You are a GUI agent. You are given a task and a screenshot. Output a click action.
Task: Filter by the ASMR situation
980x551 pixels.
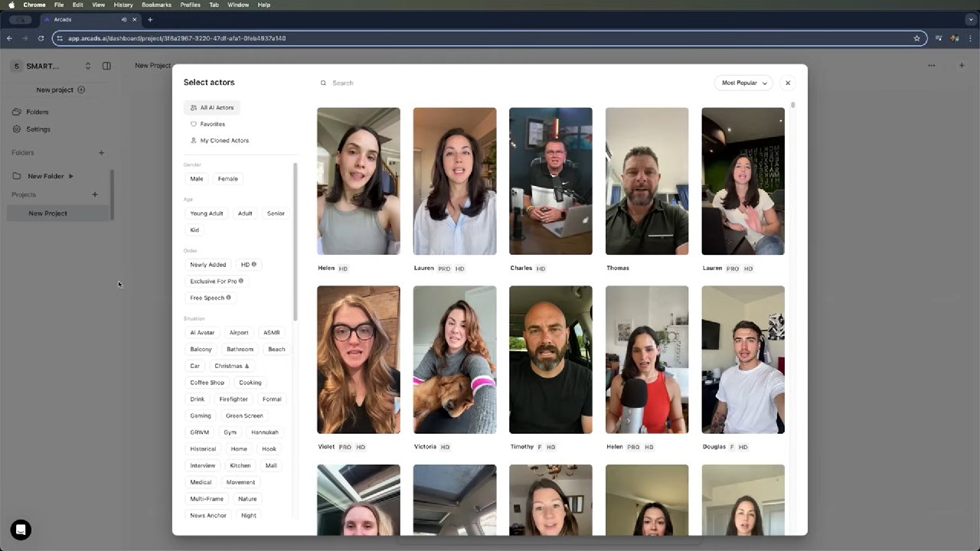point(272,333)
